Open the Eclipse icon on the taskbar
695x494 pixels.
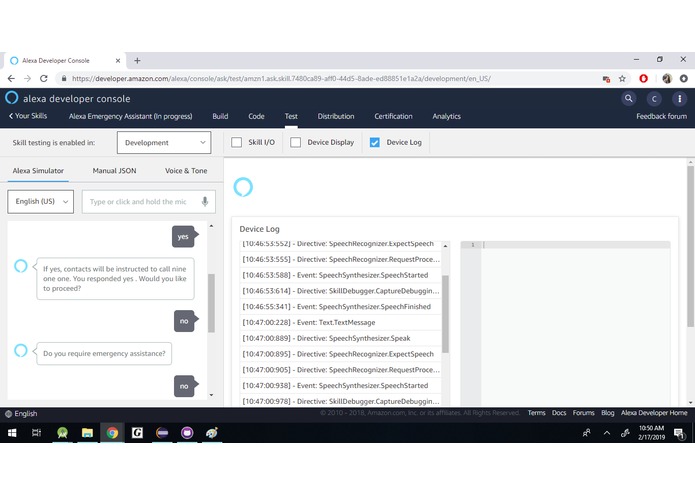pos(162,433)
